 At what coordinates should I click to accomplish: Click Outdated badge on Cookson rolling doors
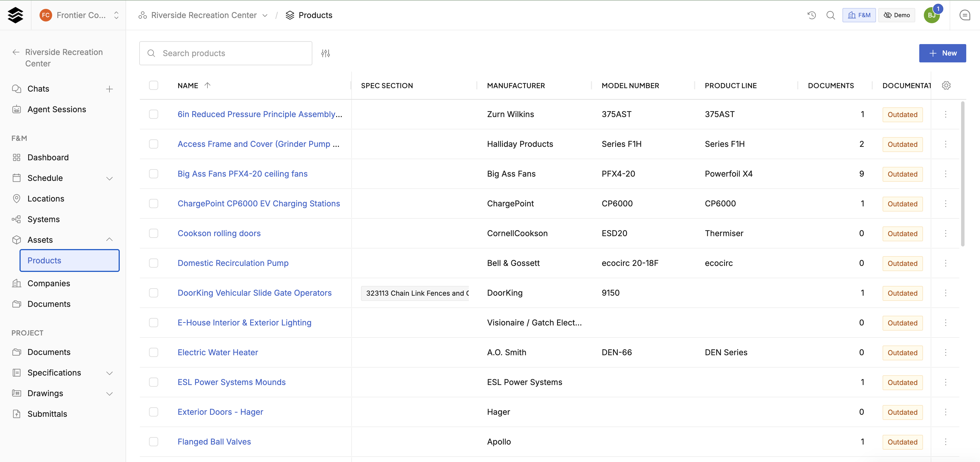[902, 234]
